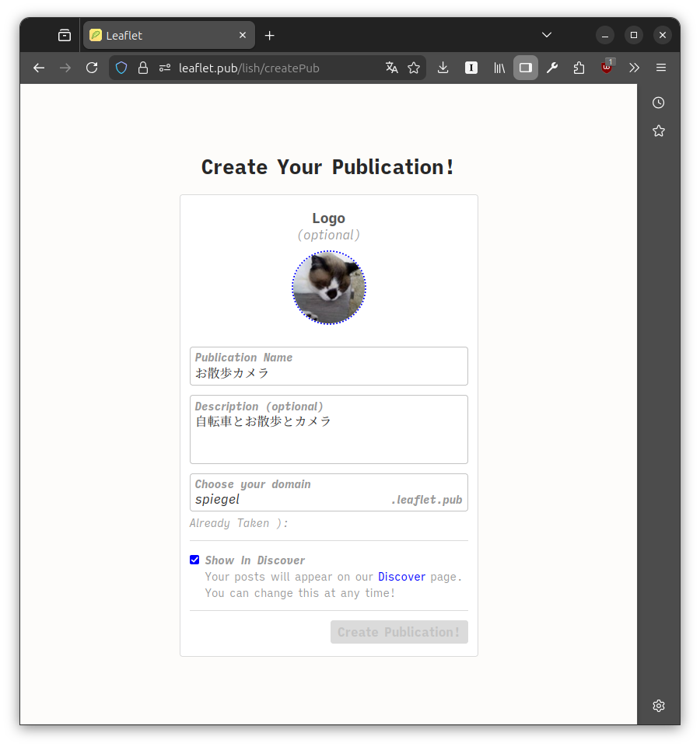The width and height of the screenshot is (700, 747).
Task: Open the hamburger menu
Action: [660, 68]
